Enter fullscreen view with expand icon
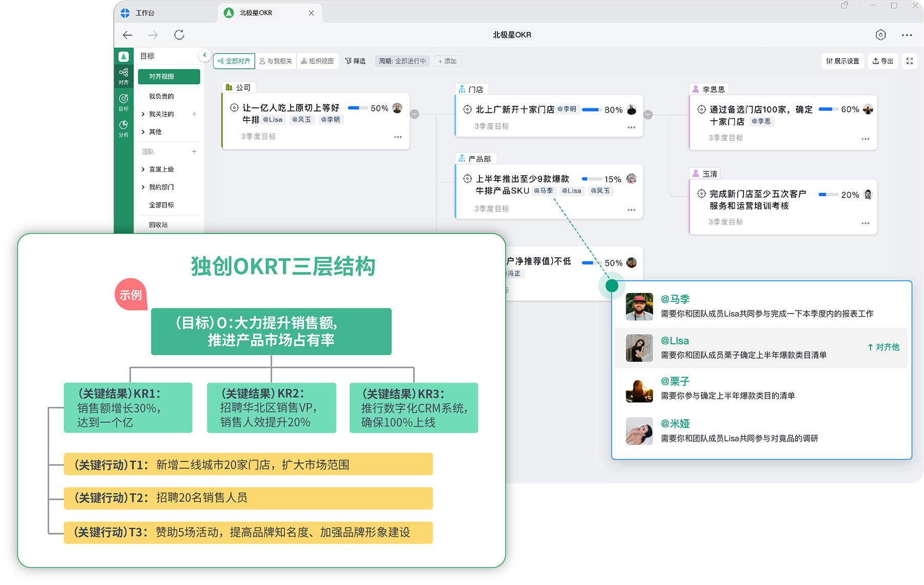 click(910, 61)
